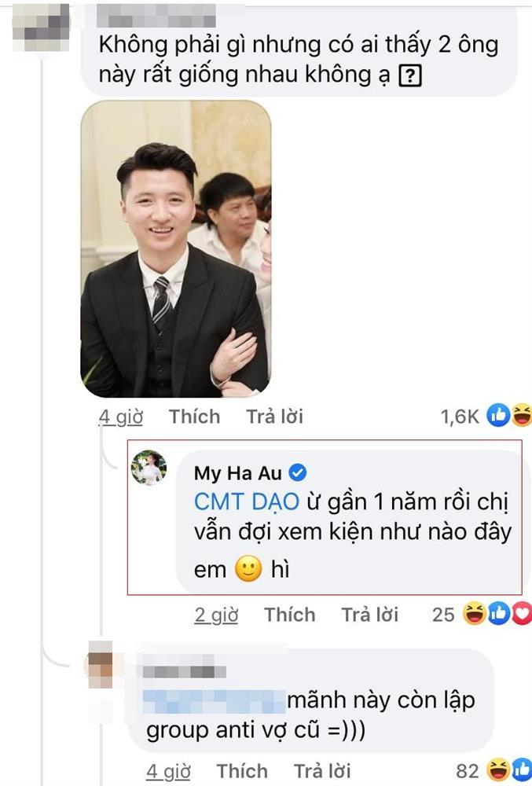Reply to My Ha Au's comment via Trả lời

point(369,615)
